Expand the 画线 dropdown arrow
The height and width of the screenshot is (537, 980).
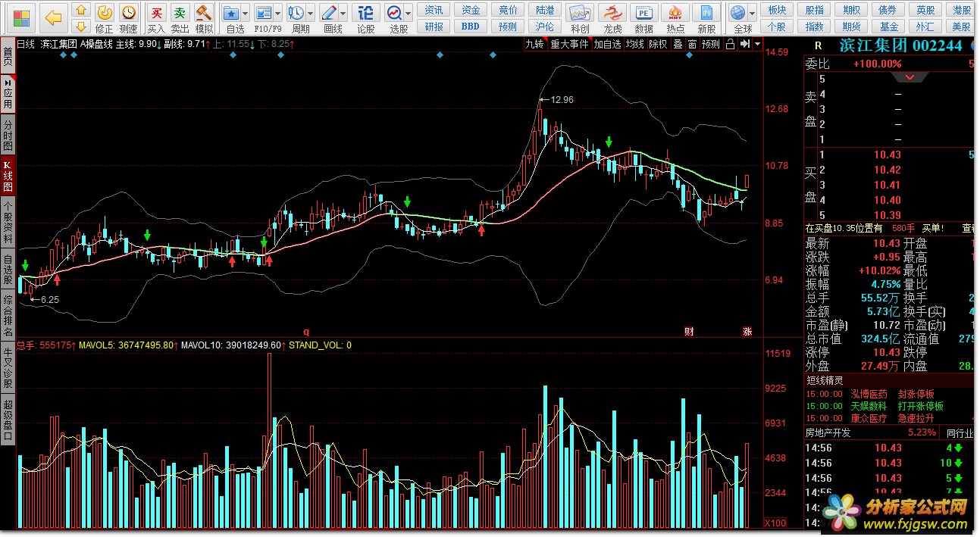(x=343, y=14)
